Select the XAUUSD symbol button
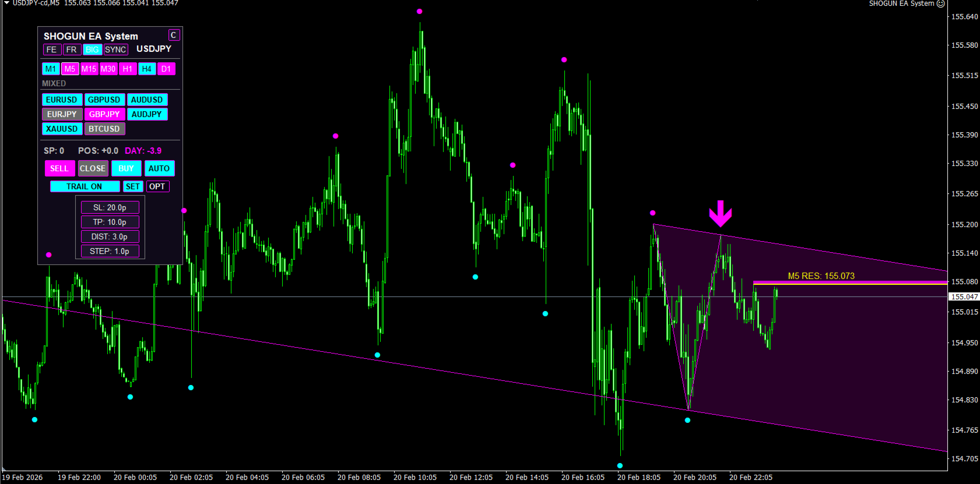The width and height of the screenshot is (980, 484). coord(62,129)
